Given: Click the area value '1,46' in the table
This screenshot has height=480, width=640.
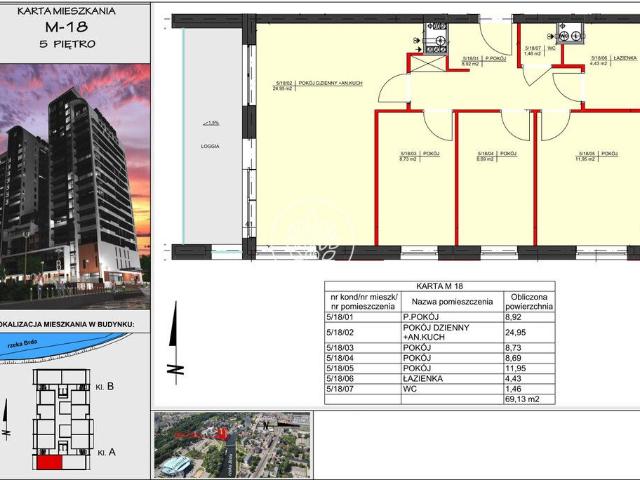Looking at the screenshot, I should pos(513,389).
